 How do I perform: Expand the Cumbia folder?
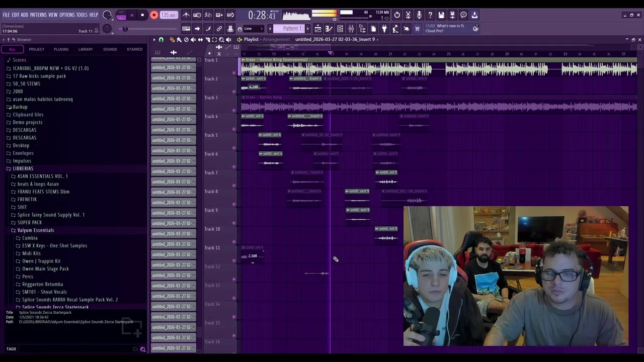pos(30,238)
